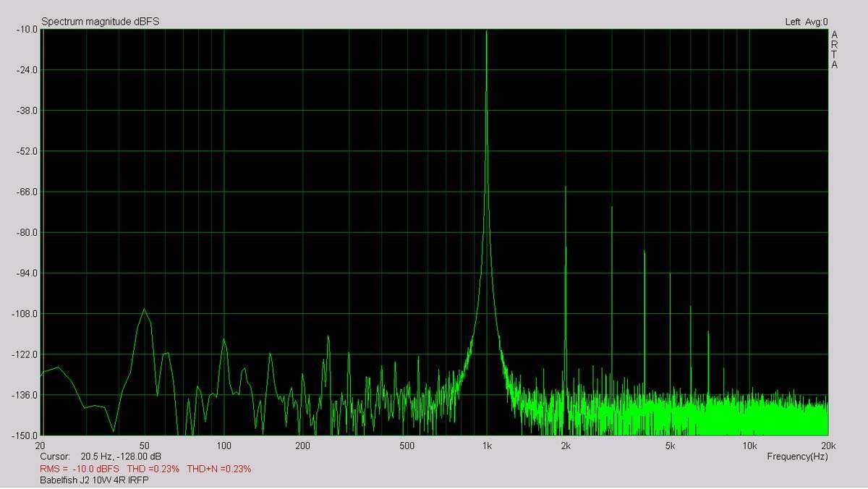Click the 'RMS = -10.0 dBFS' readout
The height and width of the screenshot is (489, 868).
80,469
